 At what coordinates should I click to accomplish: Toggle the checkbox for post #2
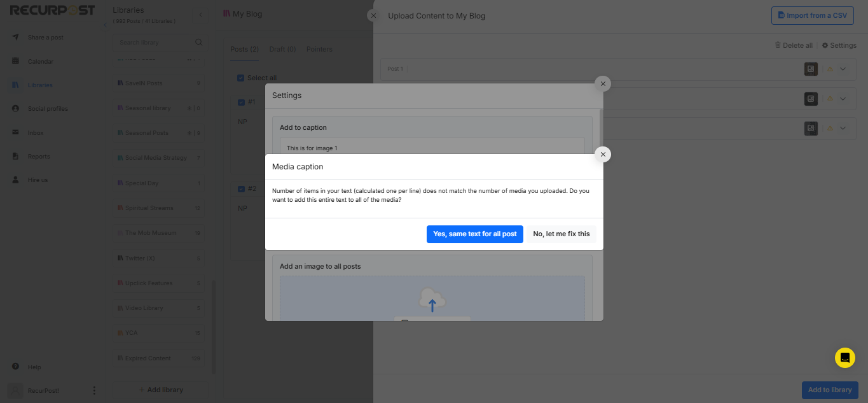pos(240,189)
